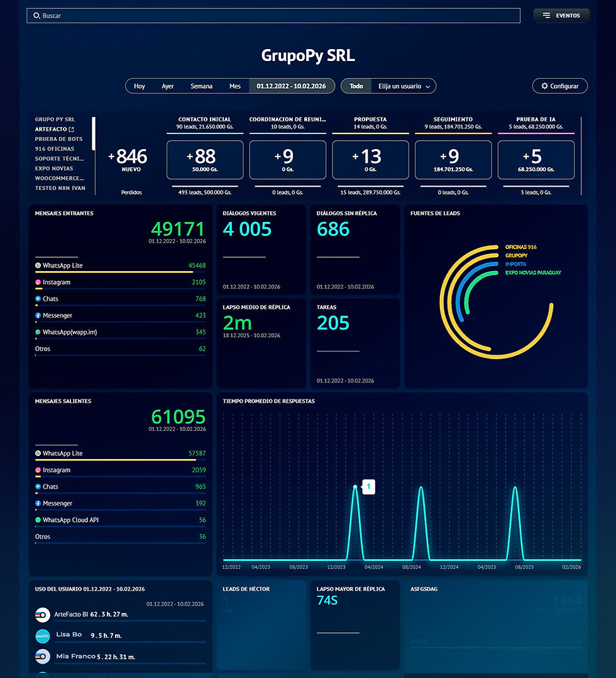
Task: Click Tareas value 205
Action: point(333,323)
